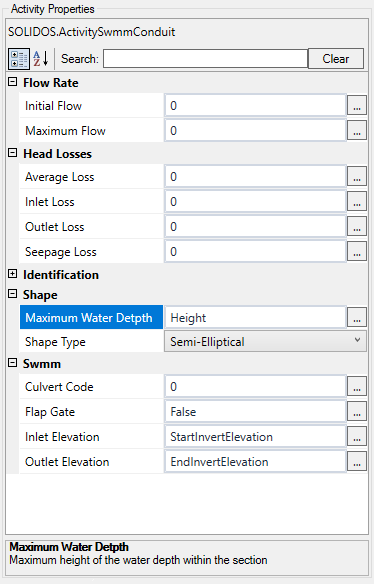Switch to categorized property view

pos(19,59)
